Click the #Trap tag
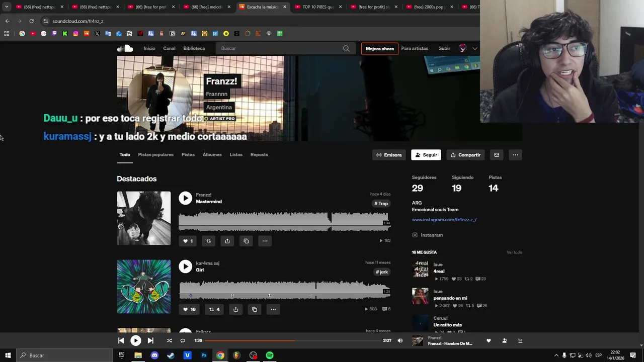The height and width of the screenshot is (362, 644). pos(381,204)
